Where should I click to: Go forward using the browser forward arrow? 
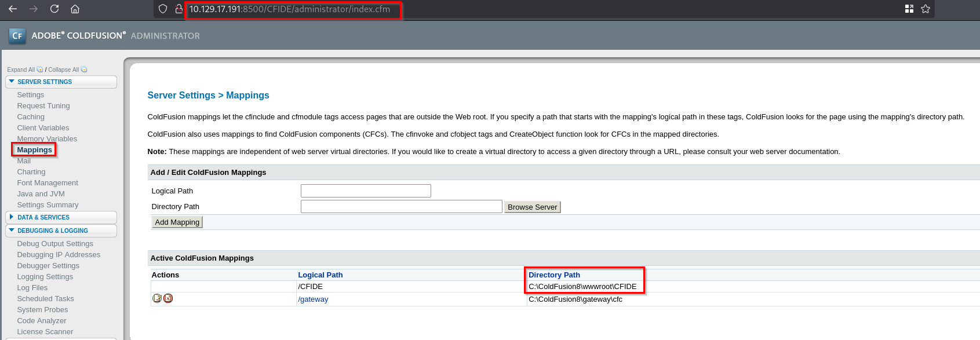[x=34, y=9]
